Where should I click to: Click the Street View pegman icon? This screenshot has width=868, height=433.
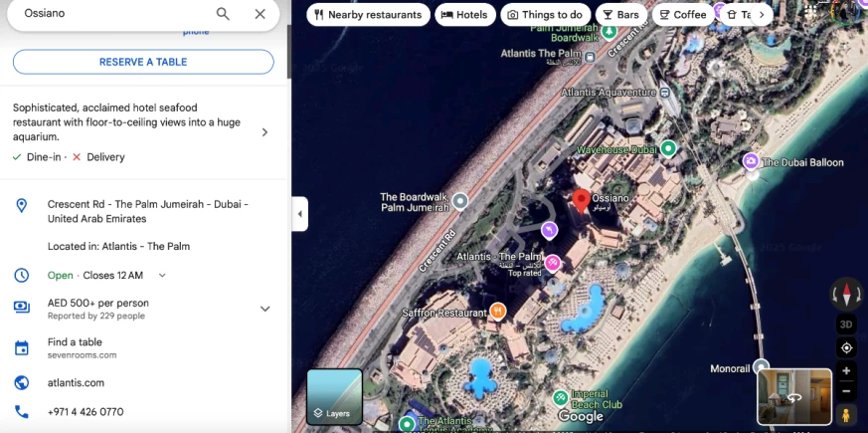pos(846,415)
